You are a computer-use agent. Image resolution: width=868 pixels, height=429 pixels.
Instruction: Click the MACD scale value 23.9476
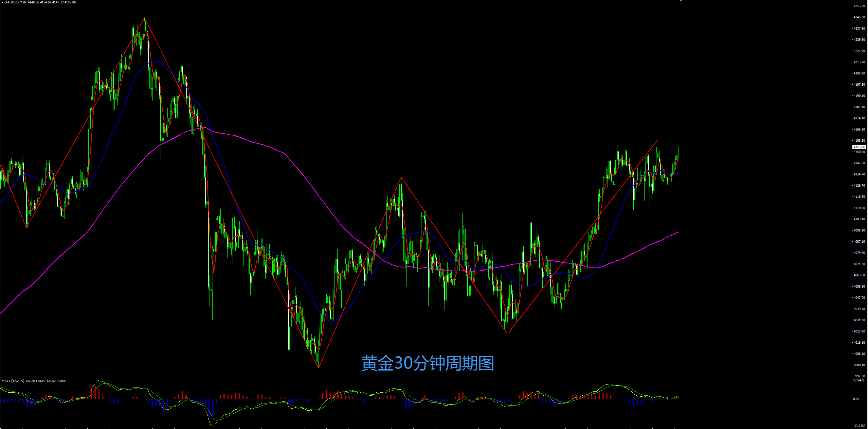point(858,380)
